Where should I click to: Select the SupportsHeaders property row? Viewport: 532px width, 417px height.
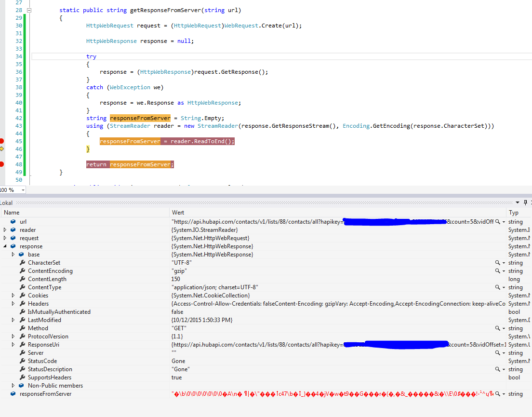point(266,377)
